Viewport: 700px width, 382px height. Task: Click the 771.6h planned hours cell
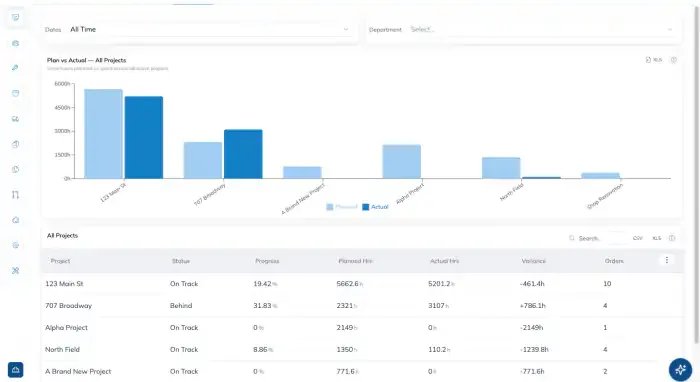(x=348, y=371)
